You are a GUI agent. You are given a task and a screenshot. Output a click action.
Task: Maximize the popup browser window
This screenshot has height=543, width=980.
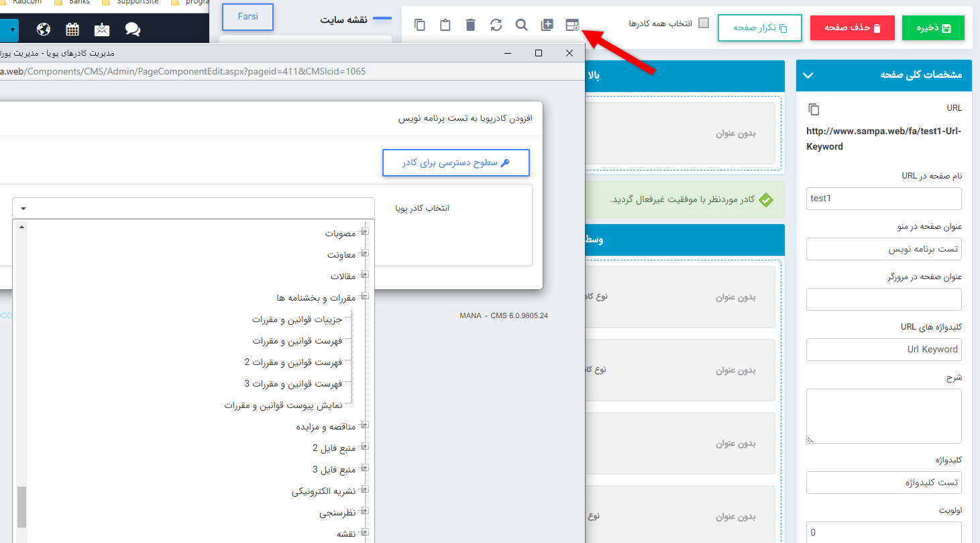[x=539, y=53]
